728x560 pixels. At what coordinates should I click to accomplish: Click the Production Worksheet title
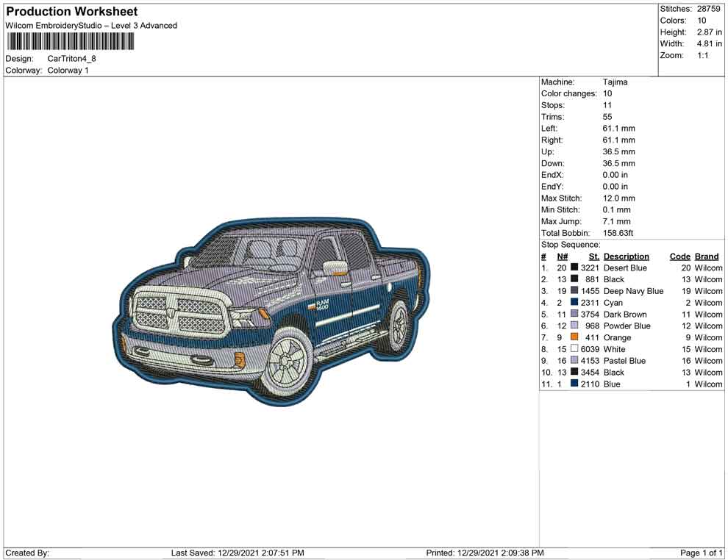[72, 12]
